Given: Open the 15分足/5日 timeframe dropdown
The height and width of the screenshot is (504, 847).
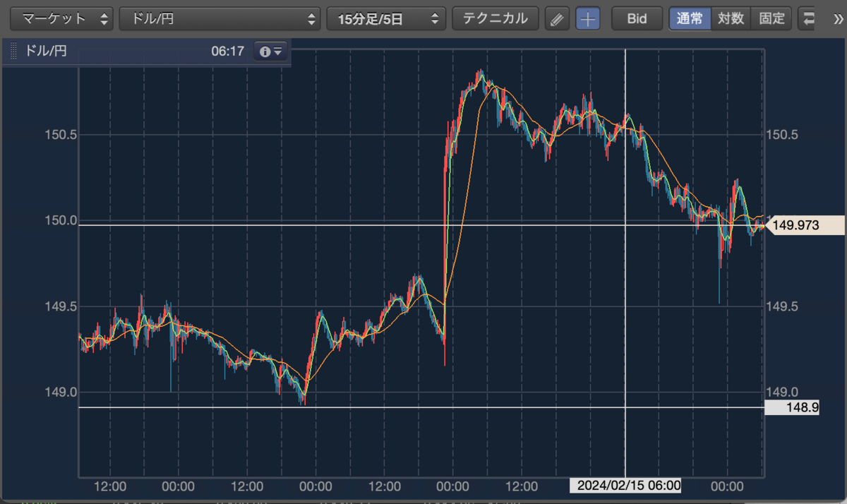Looking at the screenshot, I should pyautogui.click(x=387, y=19).
